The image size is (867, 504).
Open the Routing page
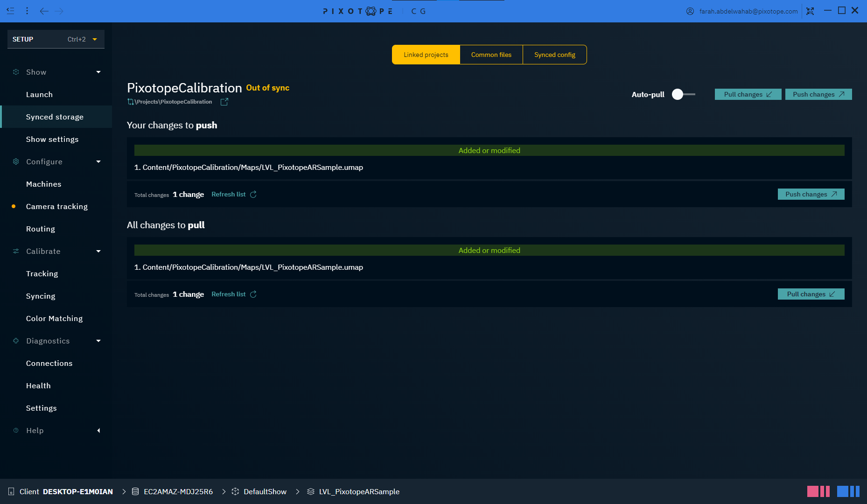point(56,229)
